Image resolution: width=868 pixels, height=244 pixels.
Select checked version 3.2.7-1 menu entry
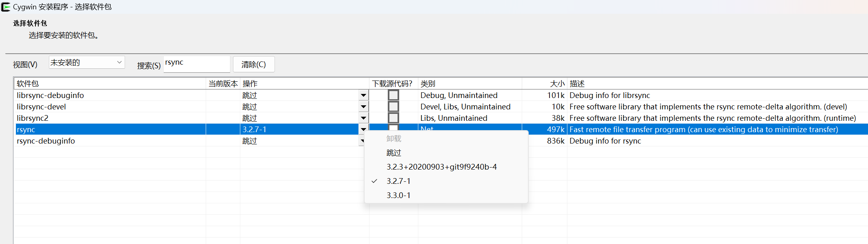coord(398,181)
